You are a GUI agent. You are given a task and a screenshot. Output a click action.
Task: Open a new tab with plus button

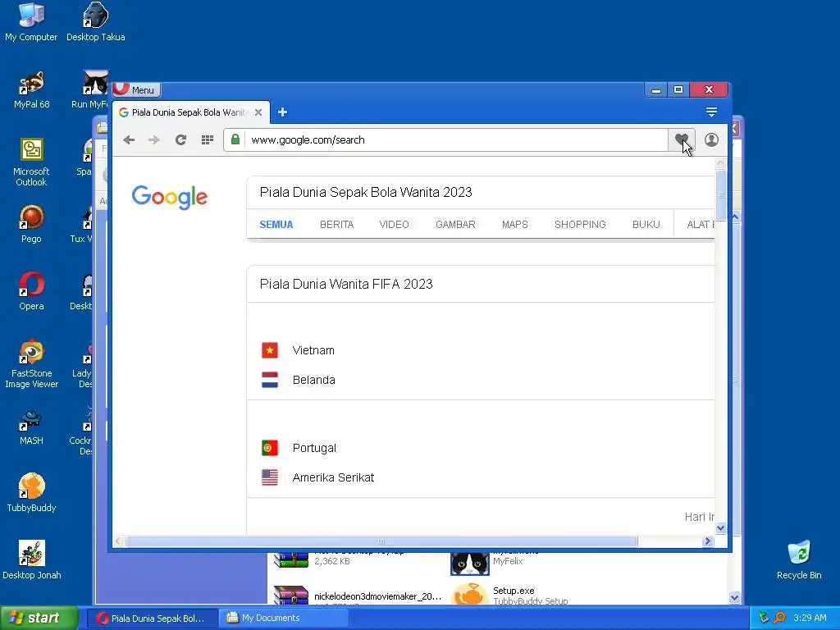click(x=282, y=112)
